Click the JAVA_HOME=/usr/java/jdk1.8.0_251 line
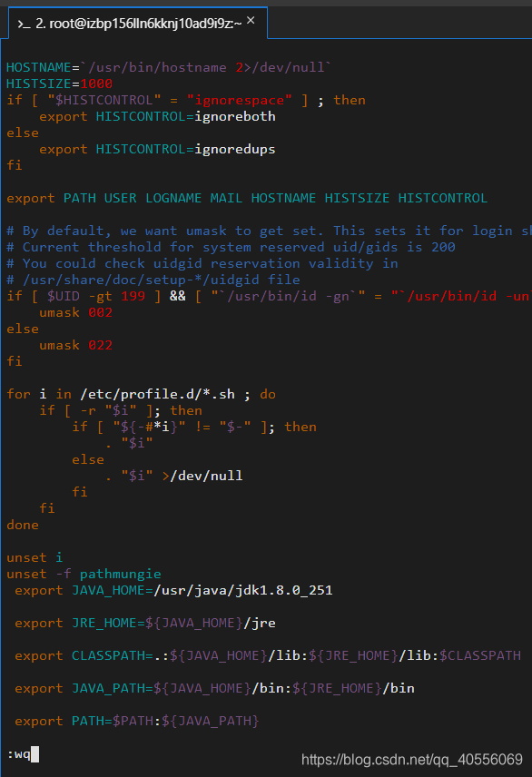532x777 pixels. (x=173, y=590)
